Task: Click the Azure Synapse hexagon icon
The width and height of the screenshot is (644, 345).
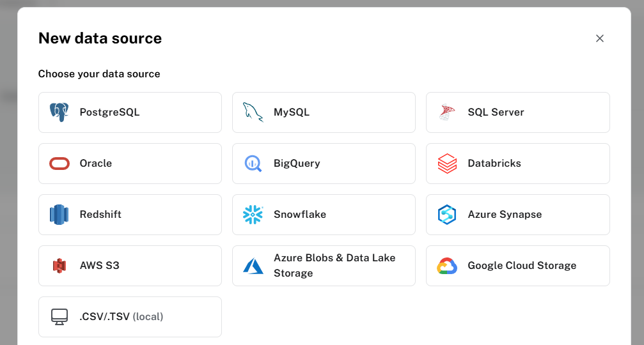Action: tap(447, 215)
